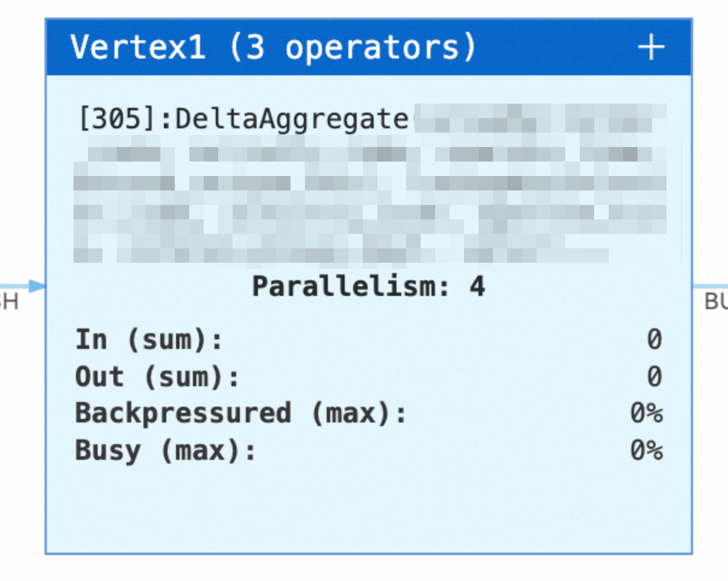Select the Busy 0% value
This screenshot has width=728, height=581.
647,451
